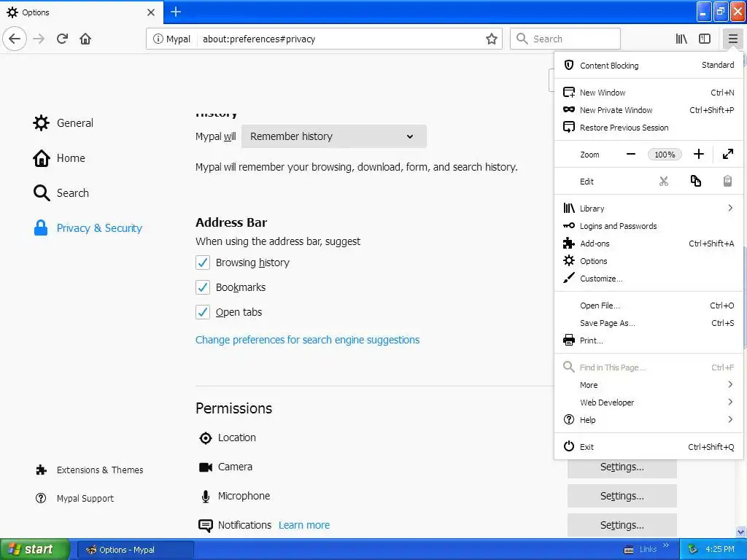Open Search settings category
The image size is (747, 560).
click(61, 192)
